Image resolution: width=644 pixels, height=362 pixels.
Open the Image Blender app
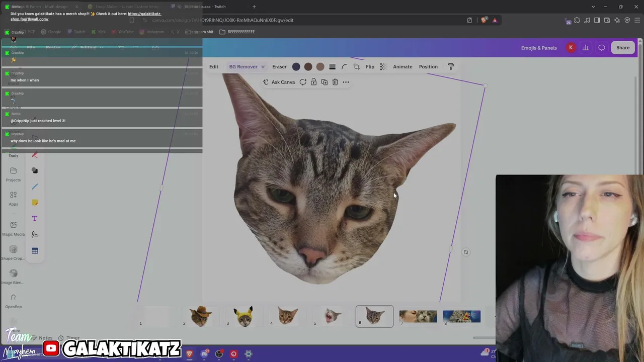(13, 277)
